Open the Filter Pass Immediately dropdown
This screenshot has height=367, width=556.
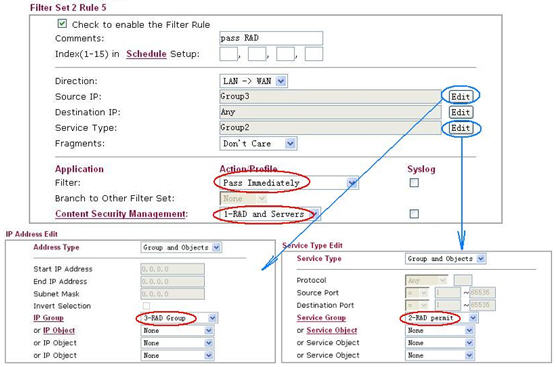coord(289,183)
